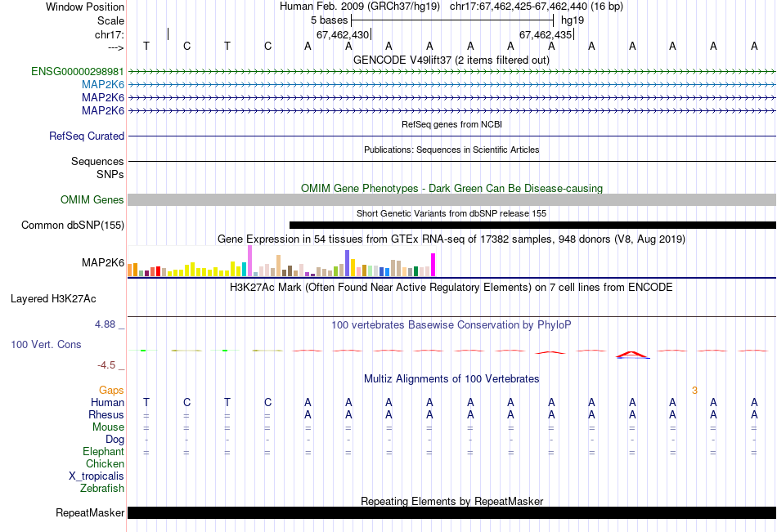Image resolution: width=777 pixels, height=532 pixels.
Task: Open the 100 Vert. Cons track label
Action: pos(46,345)
